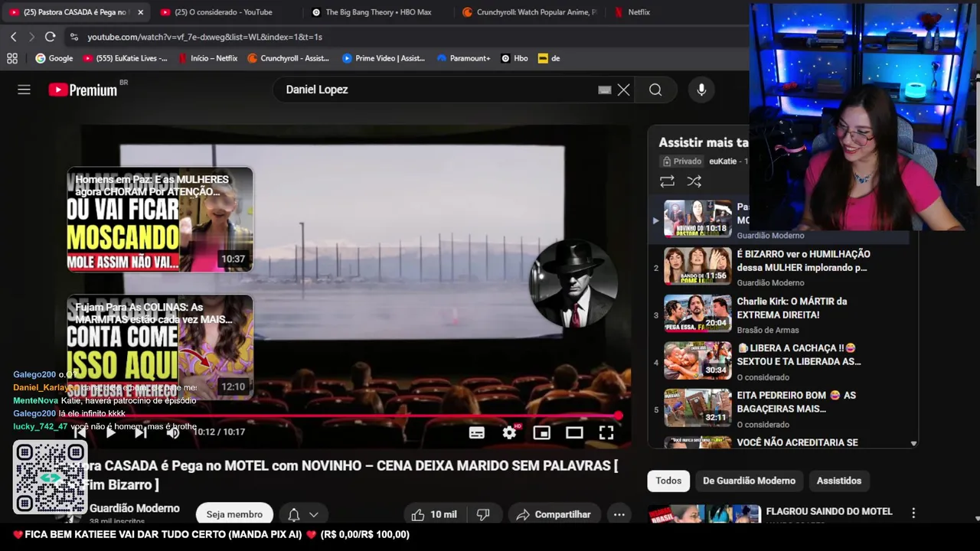The width and height of the screenshot is (980, 551).
Task: Open the Guardião Moderno channel name
Action: click(x=134, y=508)
